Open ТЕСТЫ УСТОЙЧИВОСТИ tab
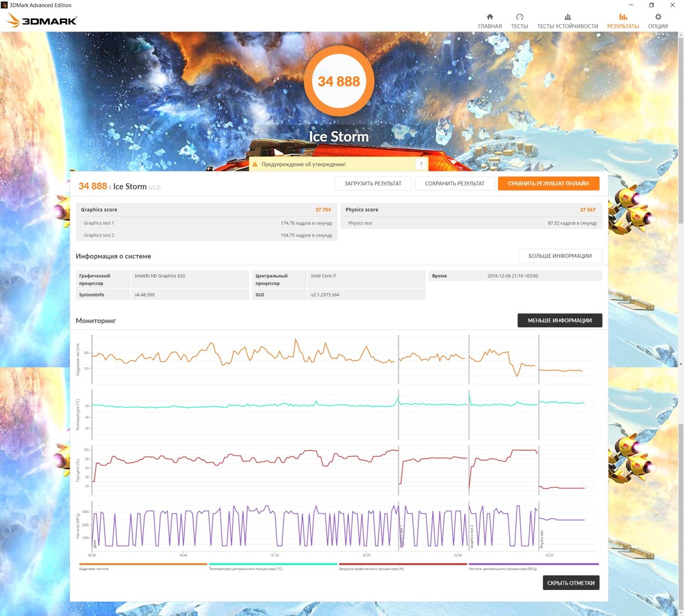This screenshot has height=616, width=684. click(567, 21)
